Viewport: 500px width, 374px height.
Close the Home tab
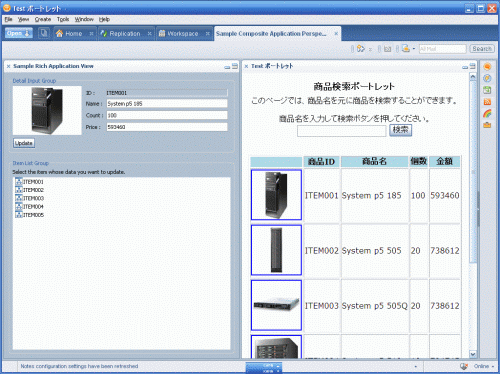91,33
